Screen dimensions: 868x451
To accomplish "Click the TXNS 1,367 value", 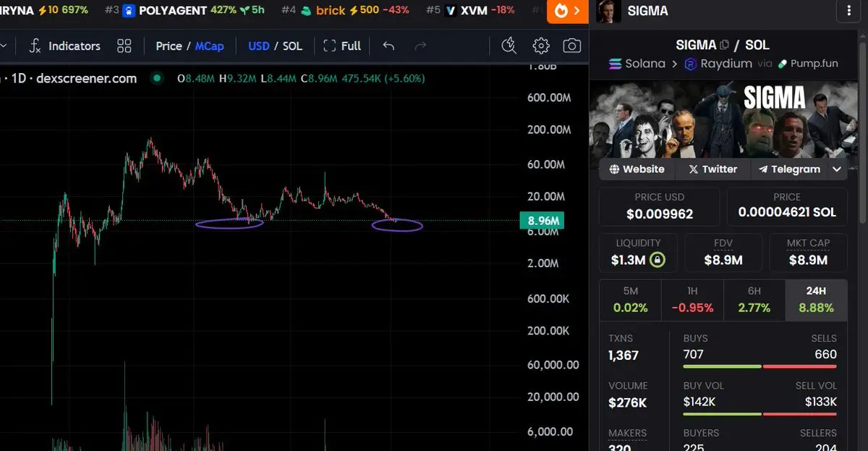I will tap(624, 355).
